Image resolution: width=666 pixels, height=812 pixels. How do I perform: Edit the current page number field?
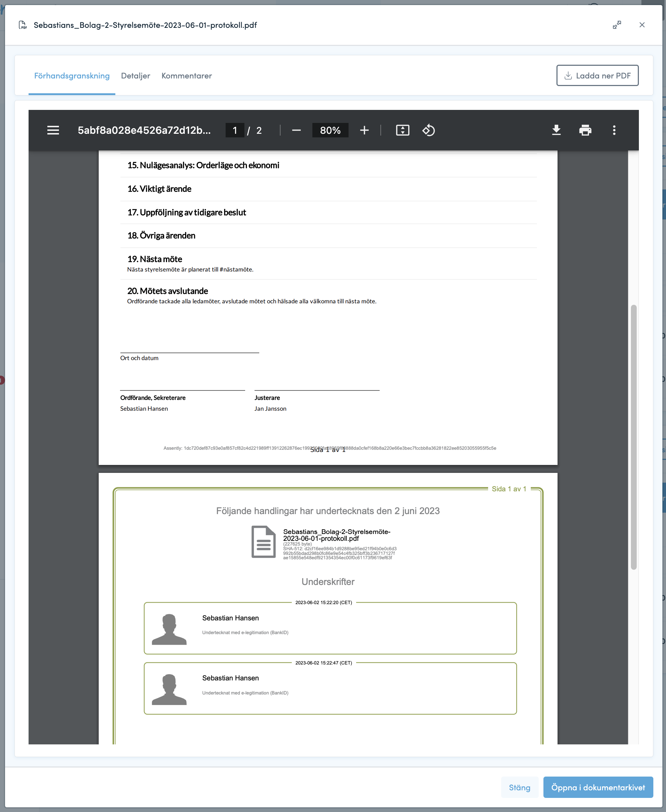(235, 131)
